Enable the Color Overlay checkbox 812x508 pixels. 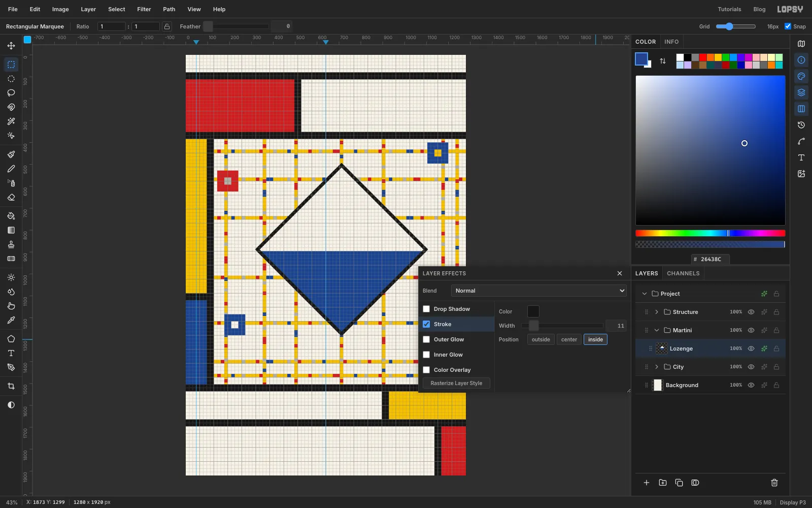tap(426, 370)
